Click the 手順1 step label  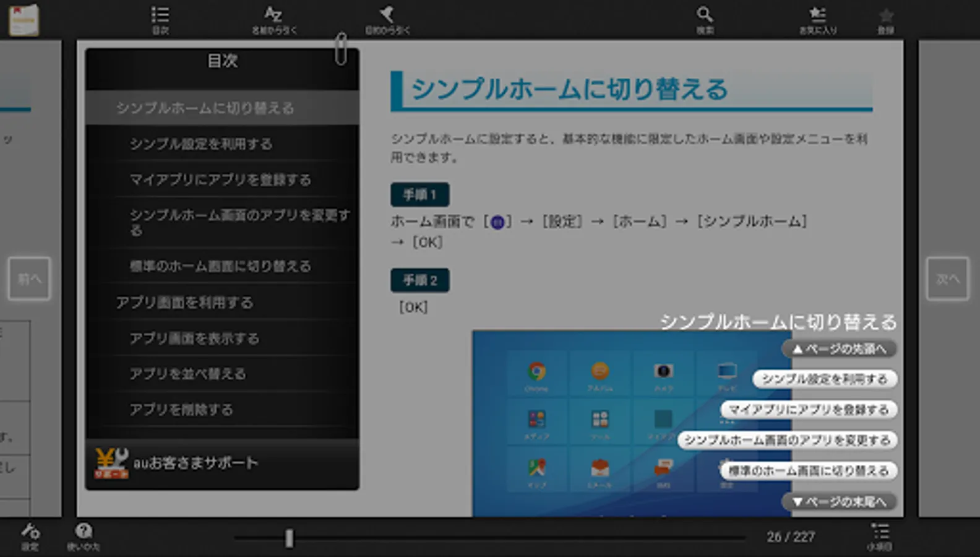coord(420,195)
